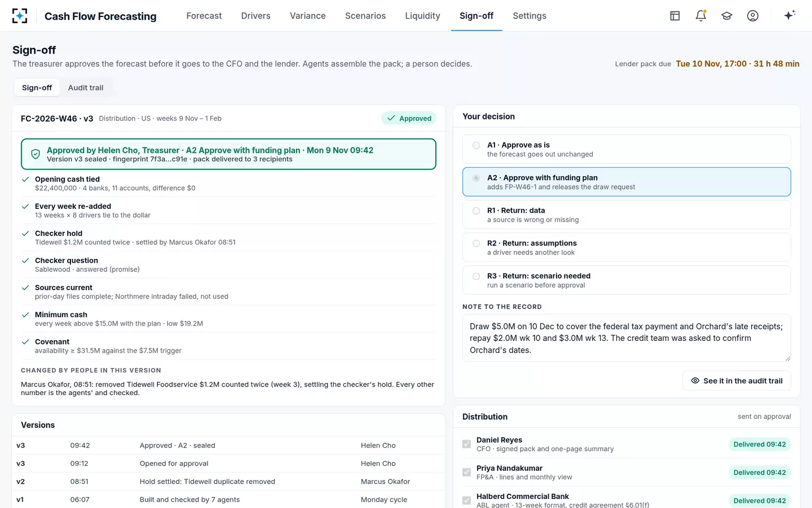The image size is (812, 508).
Task: Toggle Halberd Commercial Bank distribution checkbox
Action: [466, 501]
